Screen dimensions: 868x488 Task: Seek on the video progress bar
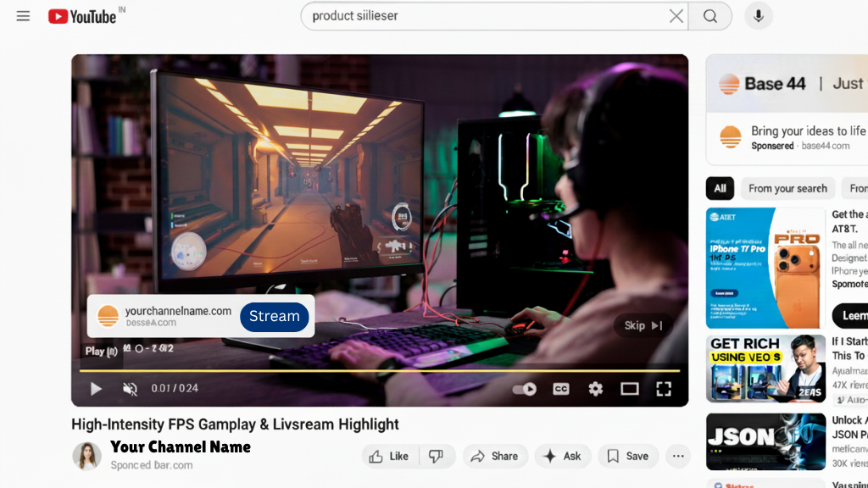click(380, 371)
